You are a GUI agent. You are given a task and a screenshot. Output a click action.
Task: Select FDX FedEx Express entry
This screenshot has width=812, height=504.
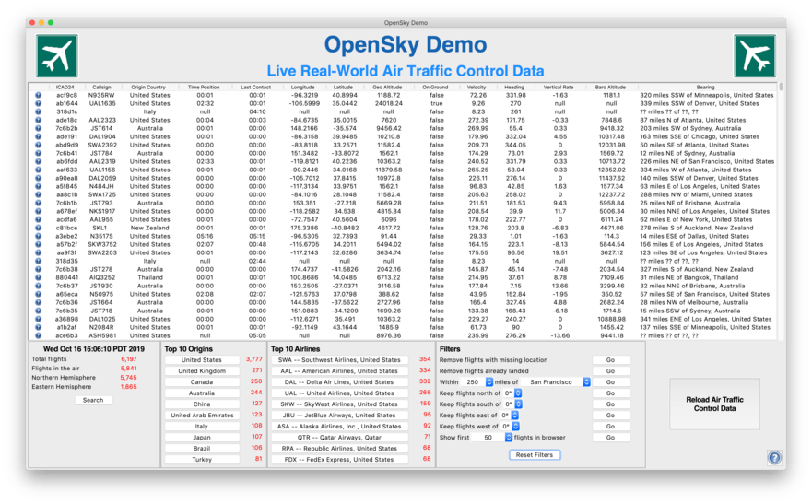[339, 460]
